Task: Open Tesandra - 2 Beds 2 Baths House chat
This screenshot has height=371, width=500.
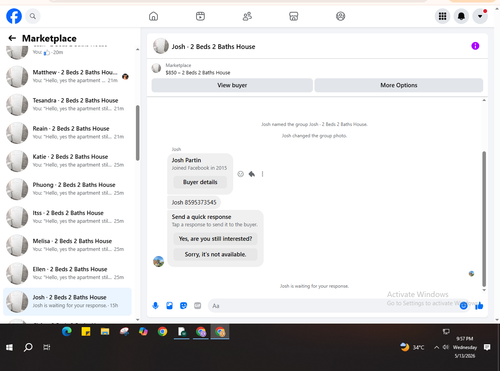Action: click(67, 104)
